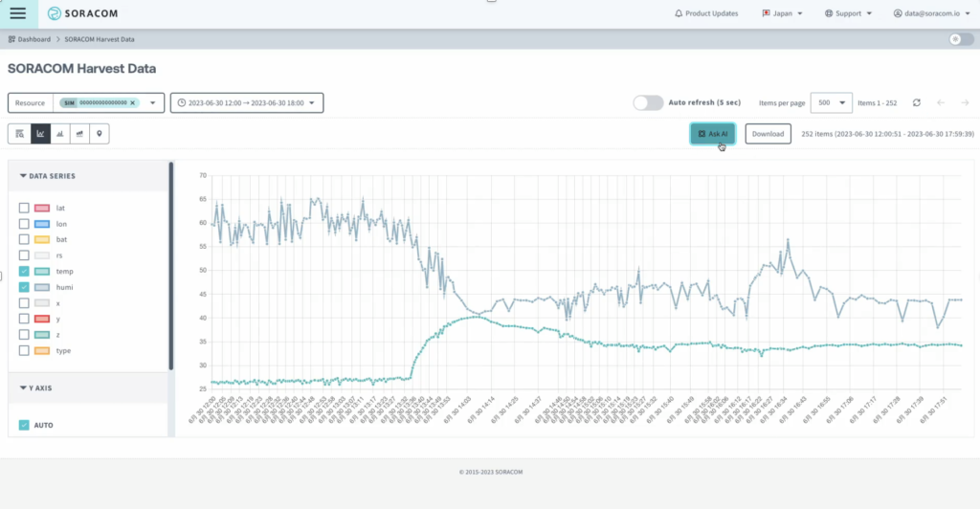The image size is (980, 509).
Task: Click the SORACOM Harvest Data heading
Action: 82,69
